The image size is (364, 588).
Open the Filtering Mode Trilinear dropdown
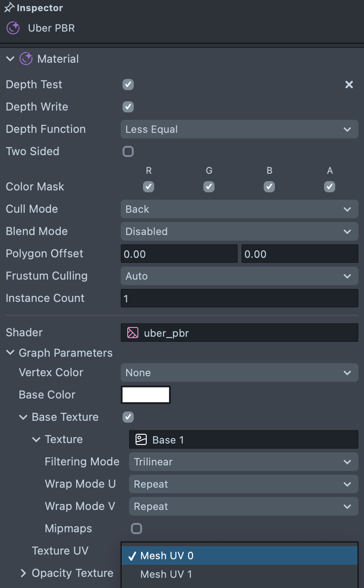coord(243,462)
